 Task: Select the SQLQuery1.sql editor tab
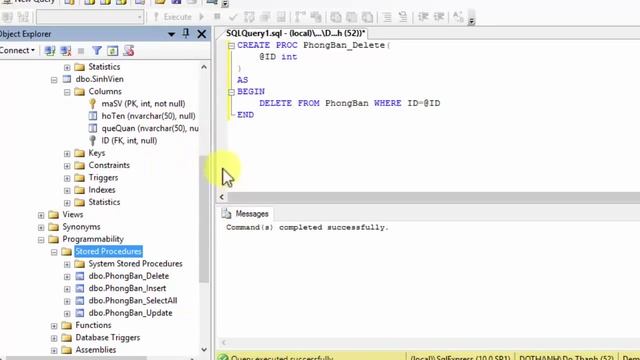[296, 33]
